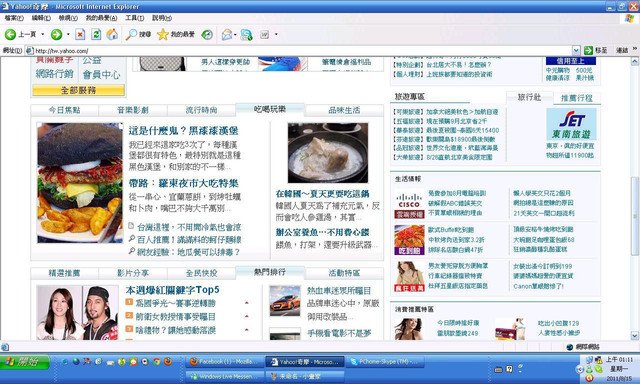This screenshot has height=384, width=640.
Task: Open the 檔案(F) menu
Action: click(14, 18)
